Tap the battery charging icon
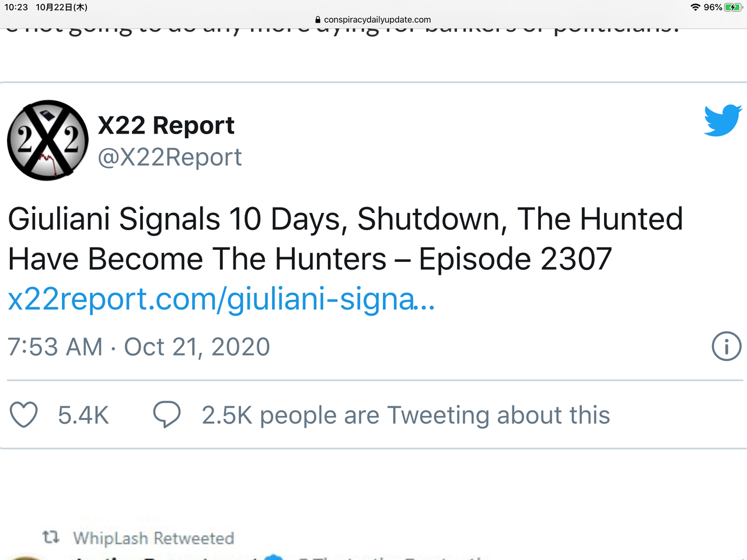The height and width of the screenshot is (560, 747). (732, 8)
